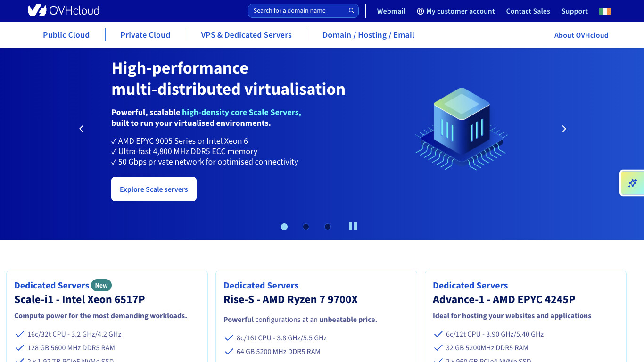
Task: Focus the domain name search field
Action: click(x=303, y=11)
